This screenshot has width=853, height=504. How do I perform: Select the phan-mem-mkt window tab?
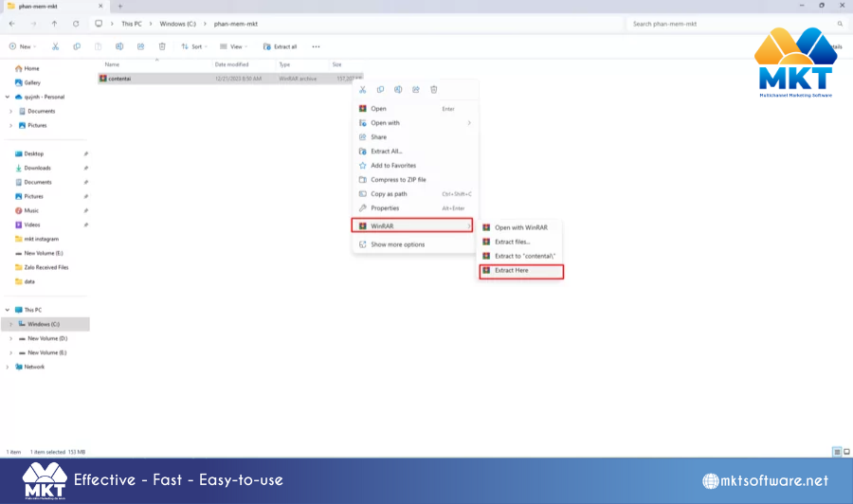(x=54, y=6)
